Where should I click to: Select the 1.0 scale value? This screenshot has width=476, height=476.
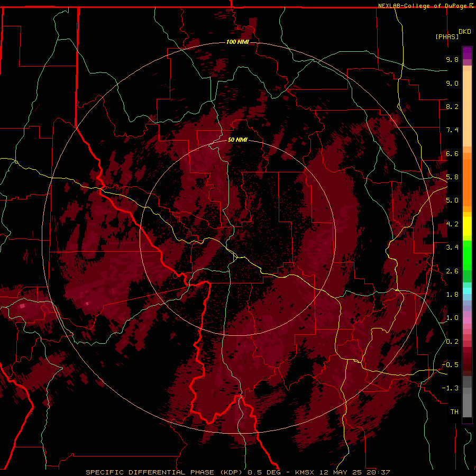click(x=452, y=318)
